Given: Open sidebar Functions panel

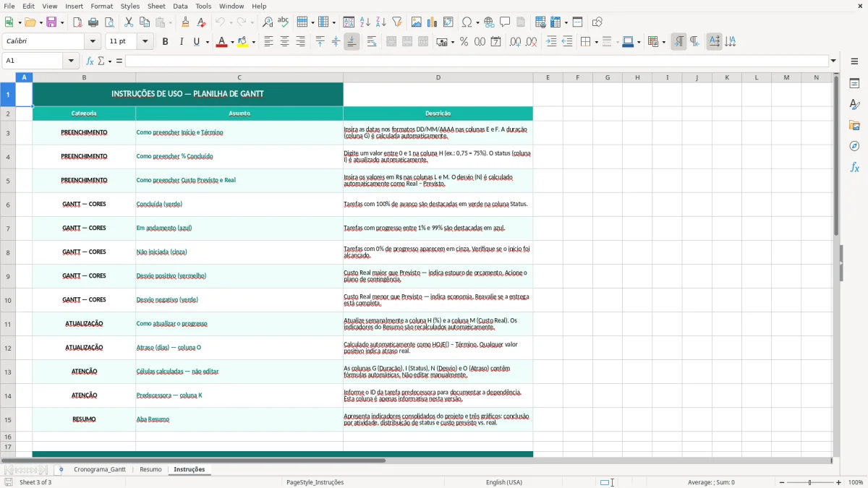Looking at the screenshot, I should coord(854,167).
